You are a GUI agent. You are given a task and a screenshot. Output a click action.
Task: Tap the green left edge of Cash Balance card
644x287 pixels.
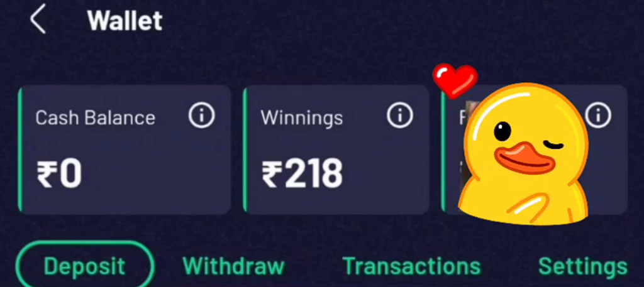[19, 149]
